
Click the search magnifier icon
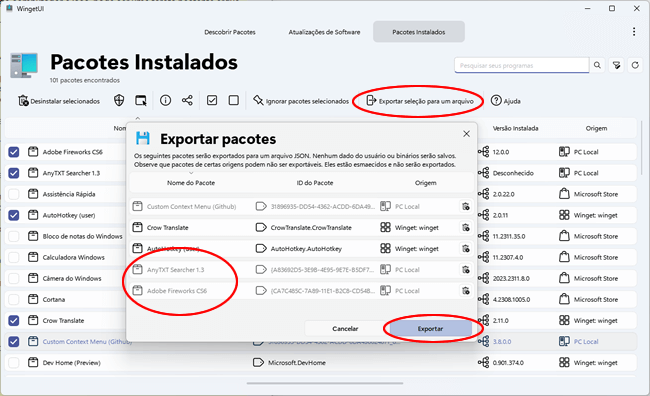coord(597,65)
